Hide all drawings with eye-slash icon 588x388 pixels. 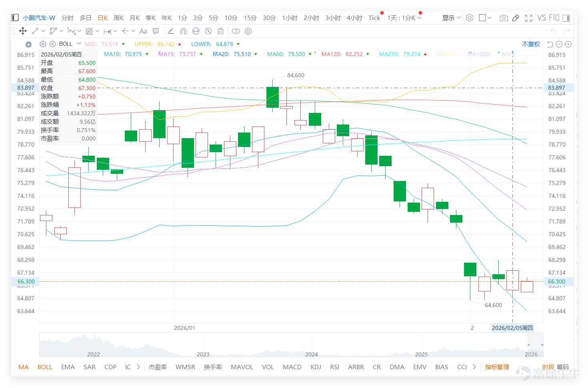pyautogui.click(x=208, y=31)
